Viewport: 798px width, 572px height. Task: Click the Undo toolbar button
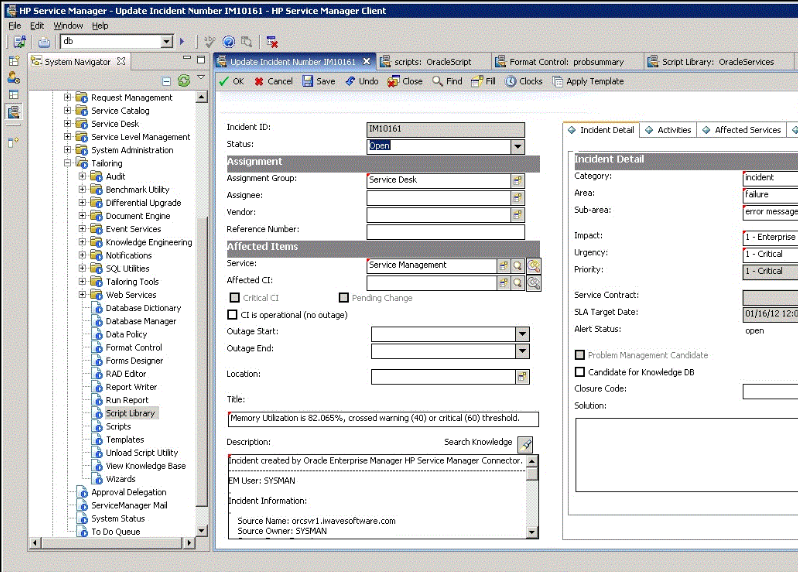click(362, 81)
